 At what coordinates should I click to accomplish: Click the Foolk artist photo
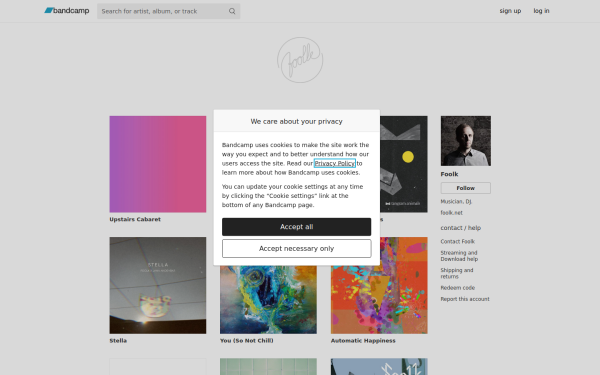[466, 141]
